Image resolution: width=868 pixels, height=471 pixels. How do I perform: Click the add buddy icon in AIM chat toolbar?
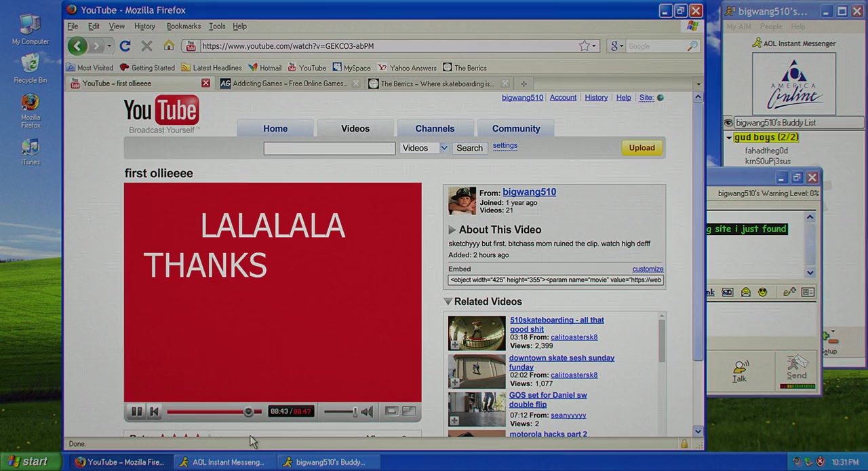789,292
